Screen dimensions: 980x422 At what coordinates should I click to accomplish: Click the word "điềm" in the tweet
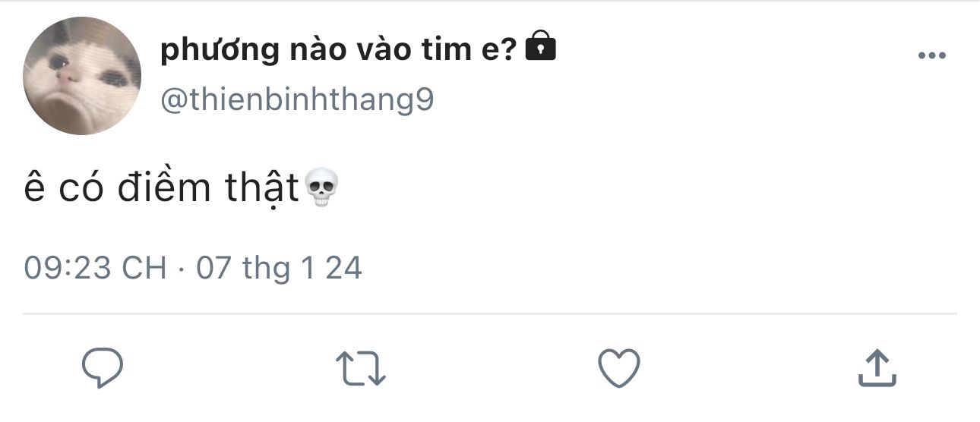(165, 188)
